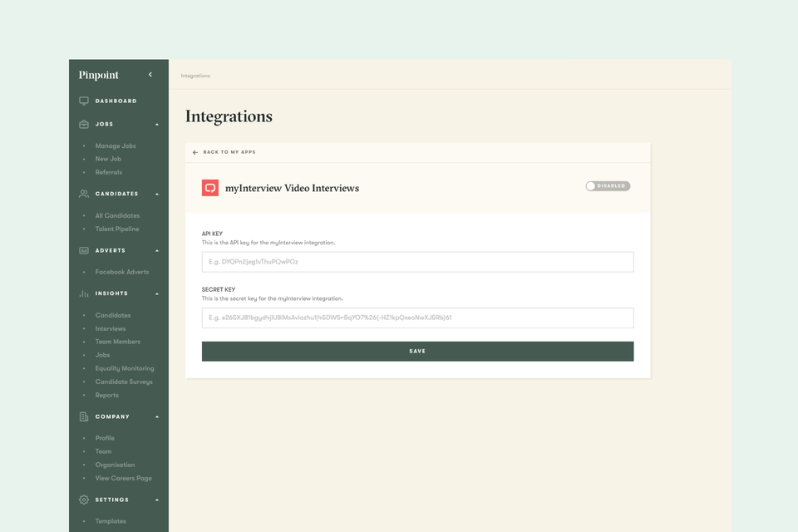Image resolution: width=798 pixels, height=532 pixels.
Task: Open Candidate Surveys
Action: coord(124,382)
